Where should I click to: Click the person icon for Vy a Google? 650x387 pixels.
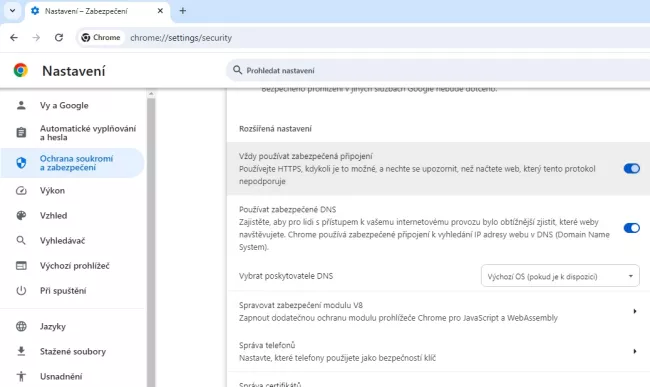(x=21, y=105)
